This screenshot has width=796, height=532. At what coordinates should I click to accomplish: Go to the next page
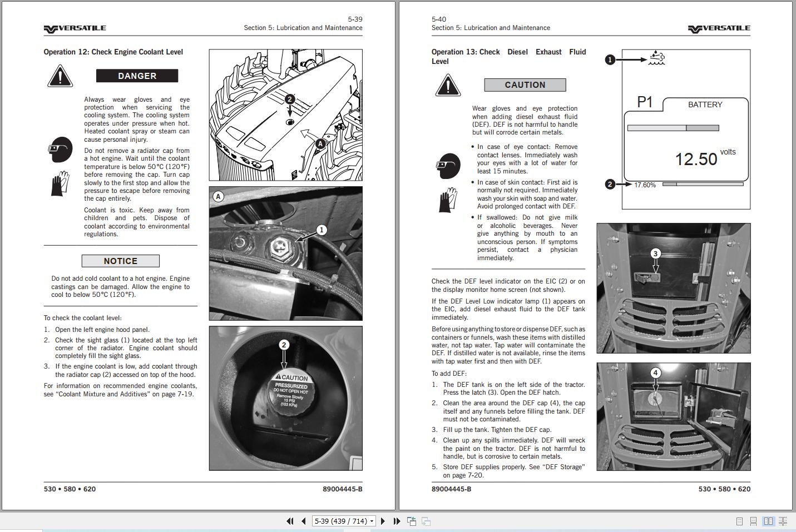(383, 521)
